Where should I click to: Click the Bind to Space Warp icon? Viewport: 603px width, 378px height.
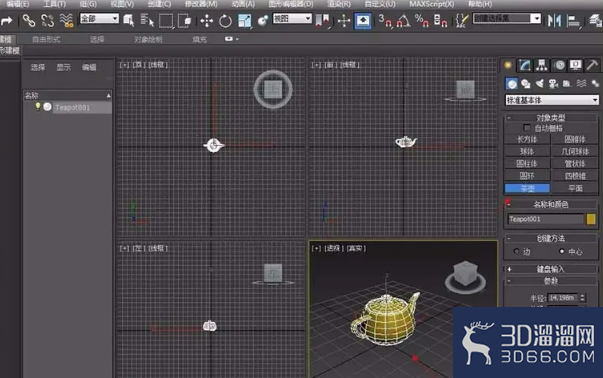[x=67, y=20]
